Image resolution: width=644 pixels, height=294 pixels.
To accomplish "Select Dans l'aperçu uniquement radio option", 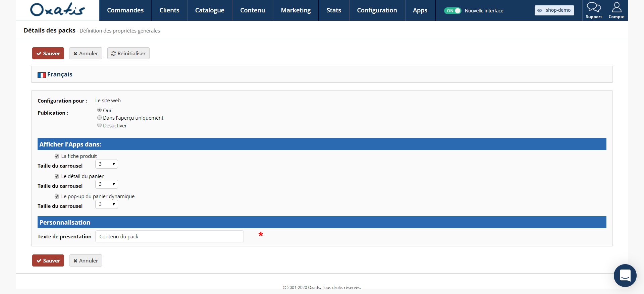I will 99,118.
